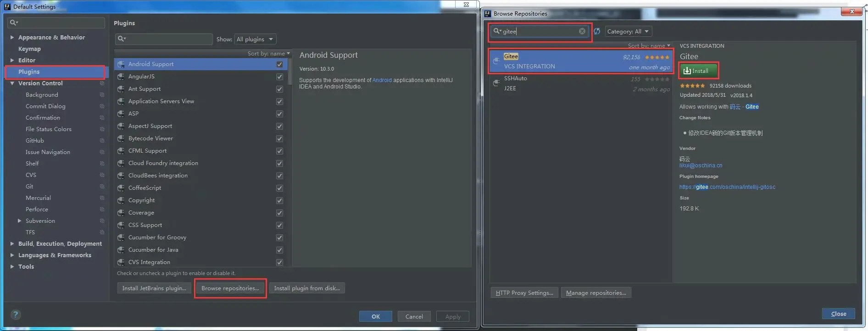868x331 pixels.
Task: Toggle the CVS Integration checkbox
Action: point(279,262)
